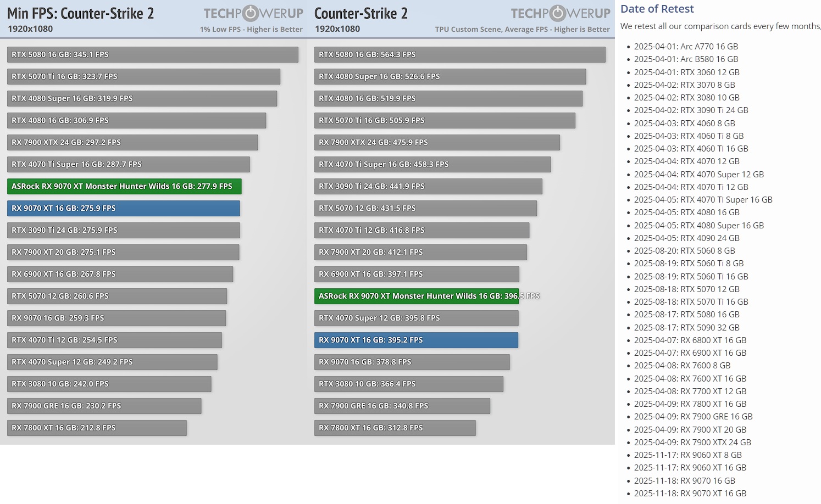This screenshot has width=821, height=504.
Task: Select RTX 3080 10 GB 242.0 FPS bar
Action: point(109,384)
